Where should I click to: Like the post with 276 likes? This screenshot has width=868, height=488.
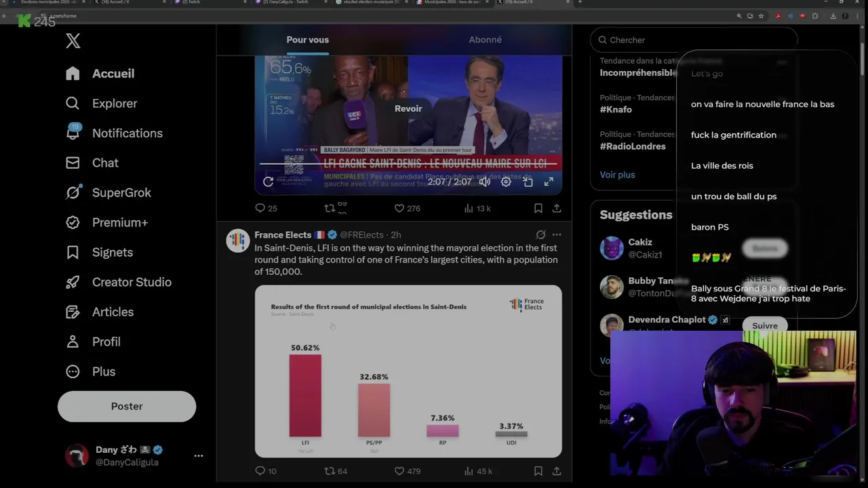pos(407,208)
